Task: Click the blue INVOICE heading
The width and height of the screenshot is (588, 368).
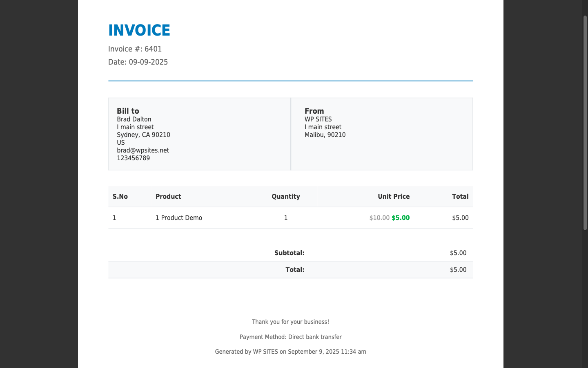Action: (x=139, y=30)
